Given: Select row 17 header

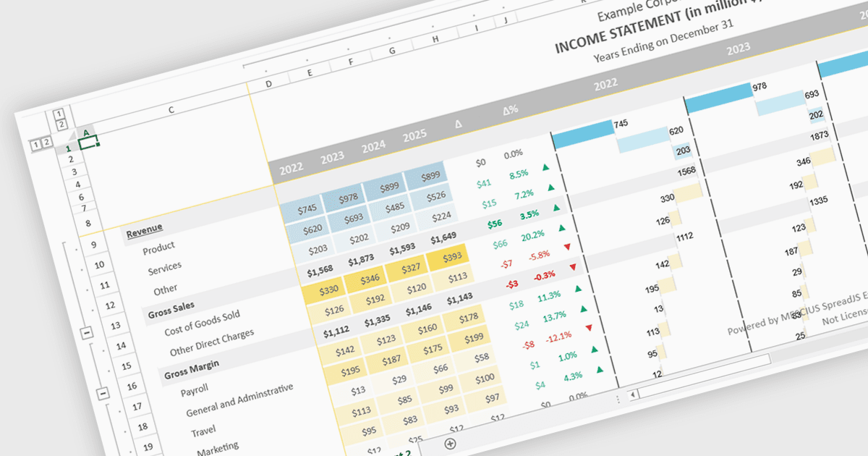Looking at the screenshot, I should pyautogui.click(x=137, y=406).
